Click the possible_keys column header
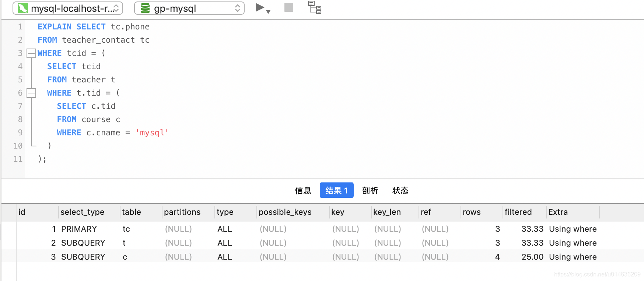The image size is (644, 281). (x=293, y=212)
